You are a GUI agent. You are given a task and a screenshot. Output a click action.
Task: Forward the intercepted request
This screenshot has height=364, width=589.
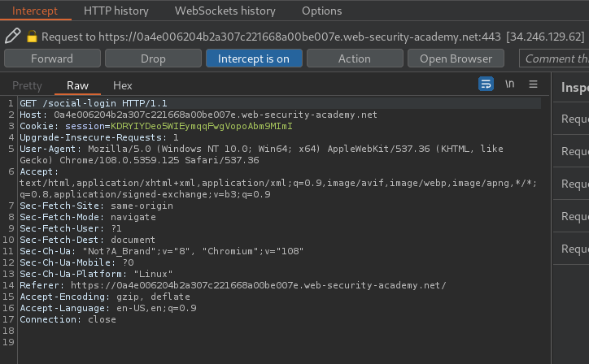[x=52, y=58]
